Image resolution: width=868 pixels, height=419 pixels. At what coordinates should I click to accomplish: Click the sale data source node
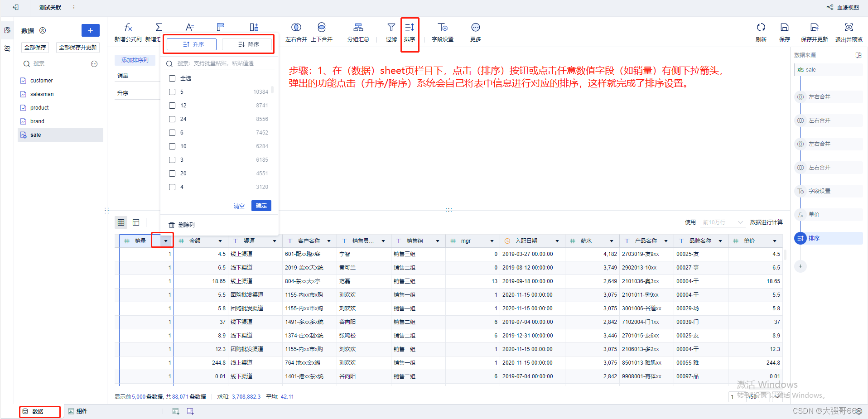829,70
